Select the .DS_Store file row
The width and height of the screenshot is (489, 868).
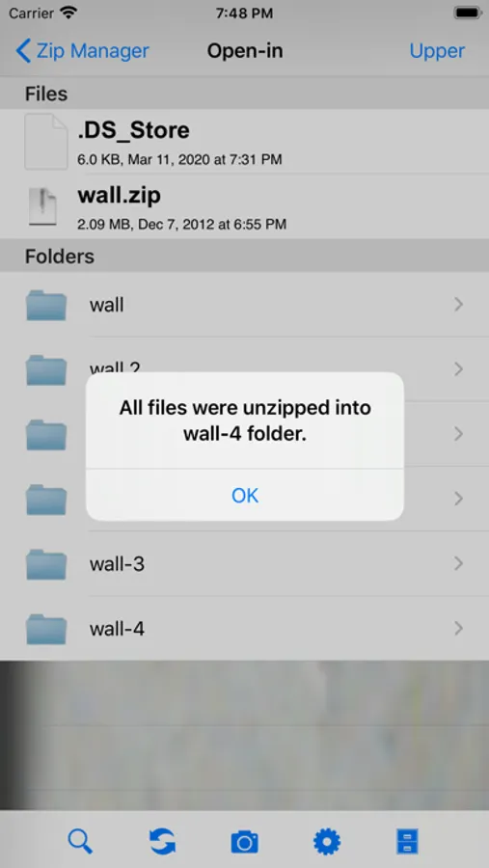[244, 142]
